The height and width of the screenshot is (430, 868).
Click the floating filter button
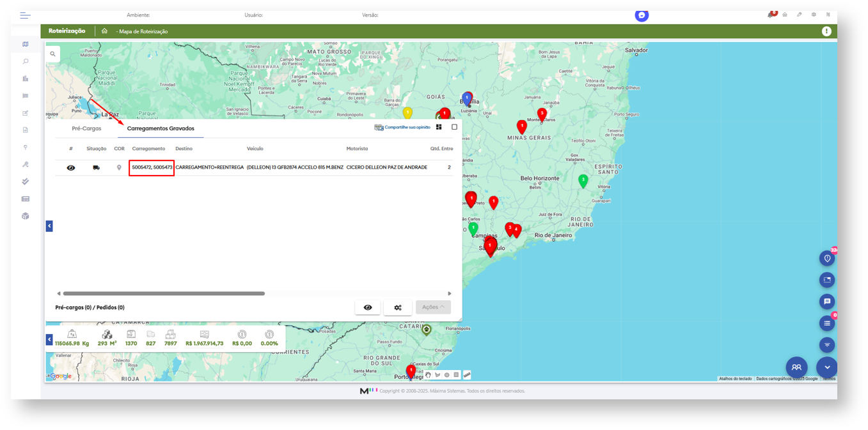827,345
